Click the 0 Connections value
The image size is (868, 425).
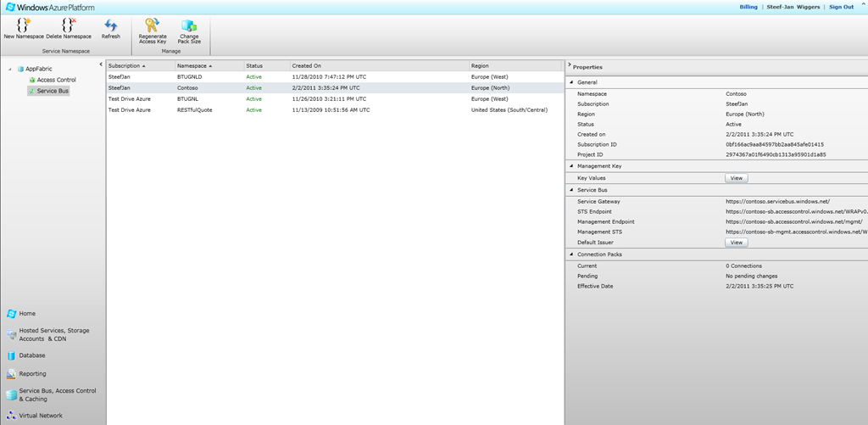(743, 266)
